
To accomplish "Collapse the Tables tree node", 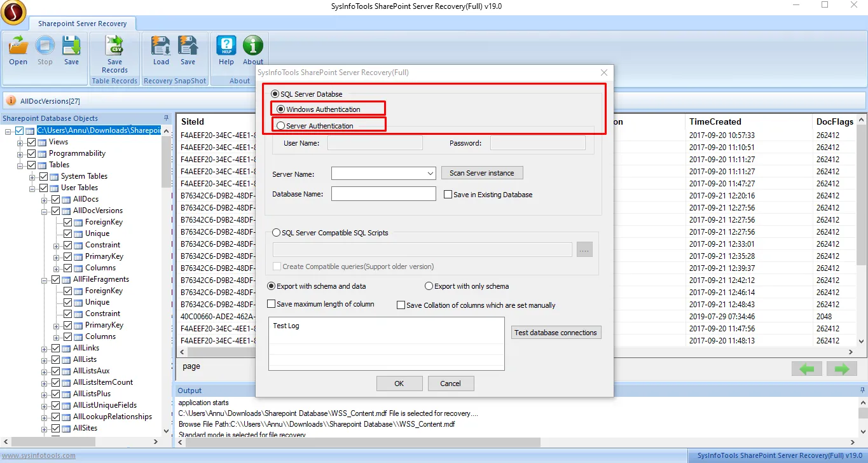I will coord(21,165).
